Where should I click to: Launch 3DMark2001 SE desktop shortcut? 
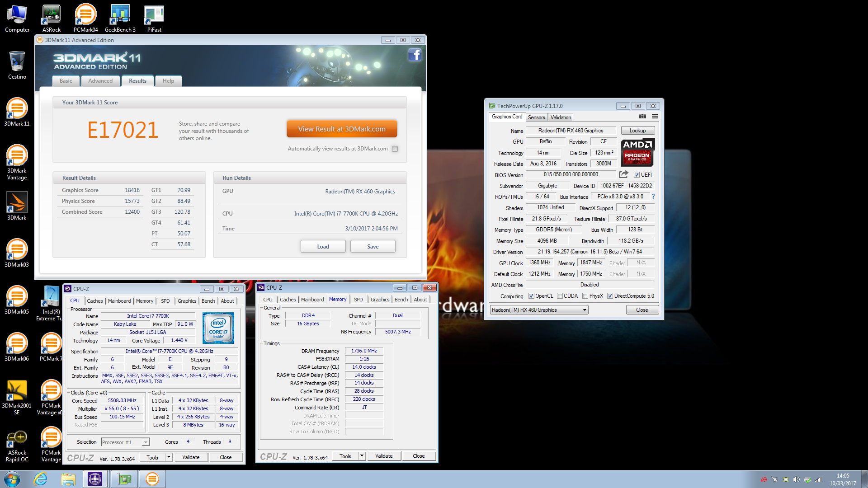tap(17, 397)
